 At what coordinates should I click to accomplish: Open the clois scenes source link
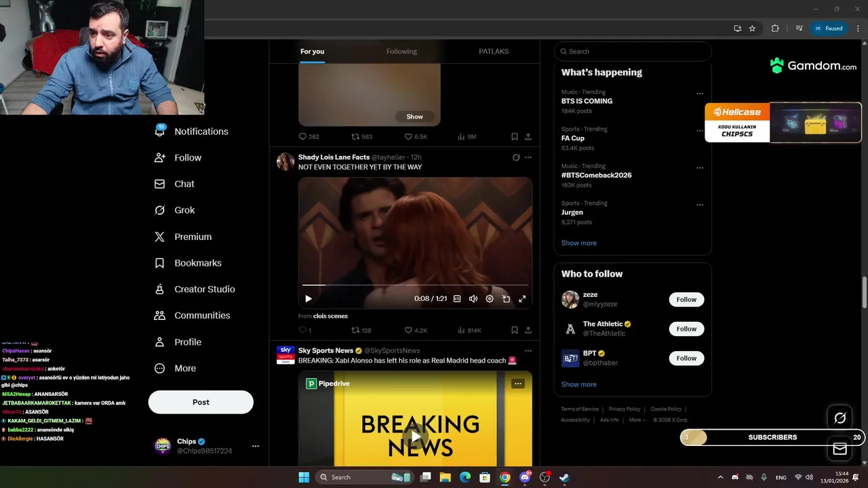coord(330,316)
